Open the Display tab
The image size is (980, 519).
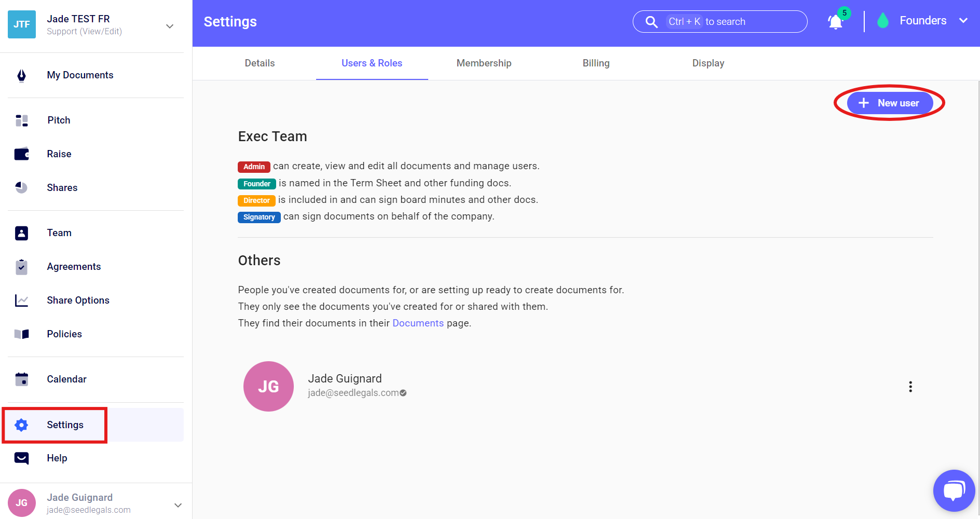[x=708, y=63]
